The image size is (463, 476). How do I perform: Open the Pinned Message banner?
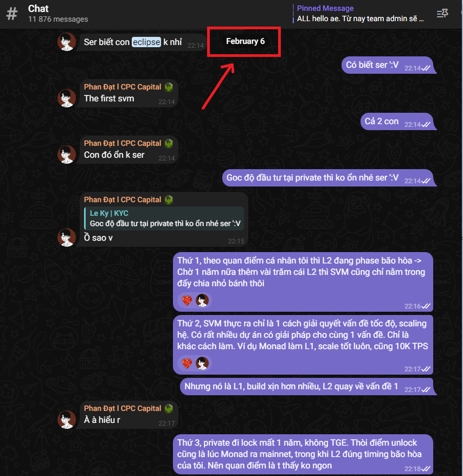pos(359,14)
